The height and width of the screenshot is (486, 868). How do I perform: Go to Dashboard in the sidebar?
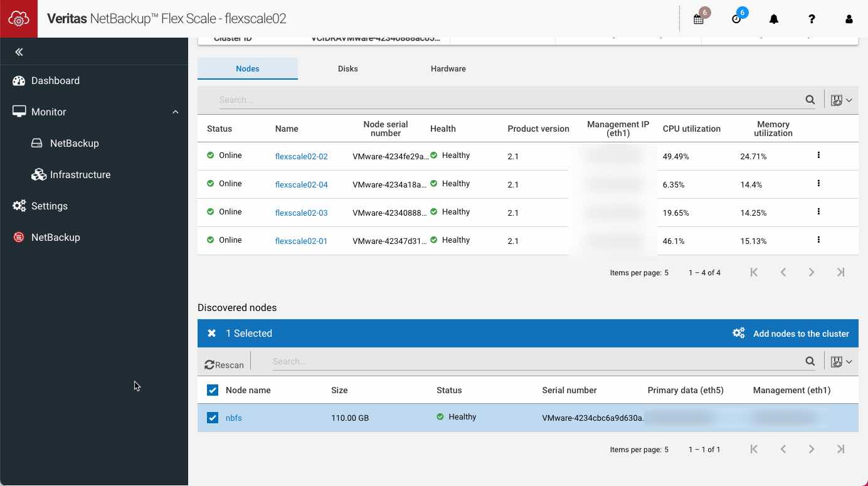55,80
